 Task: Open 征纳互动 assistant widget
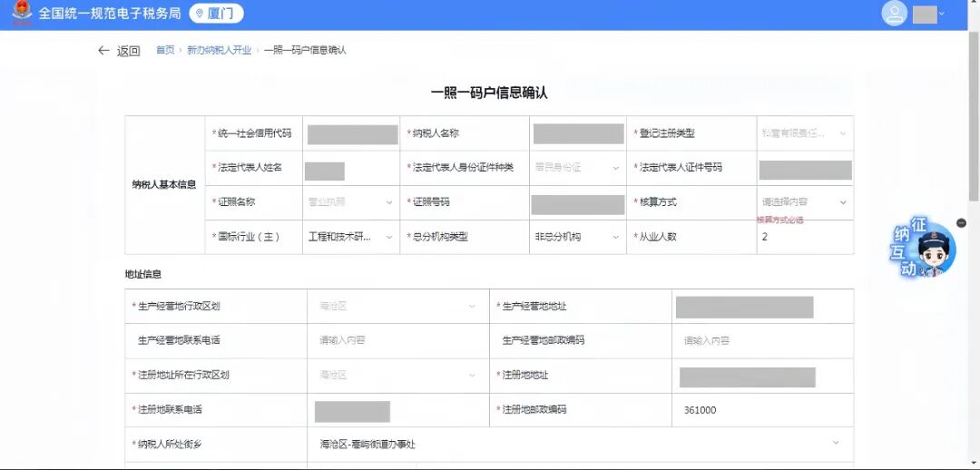925,248
